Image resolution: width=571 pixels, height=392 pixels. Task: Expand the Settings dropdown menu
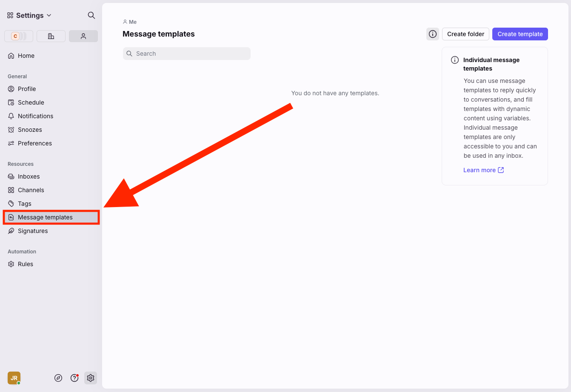tap(29, 15)
